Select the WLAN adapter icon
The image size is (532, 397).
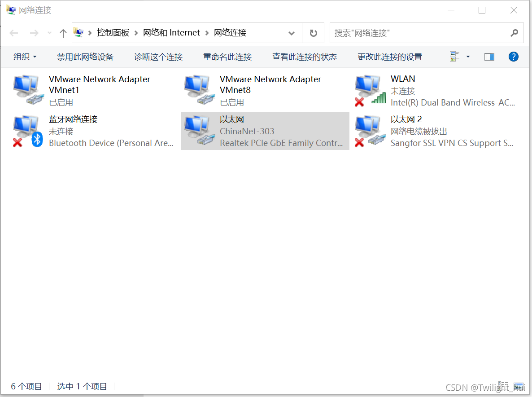[370, 90]
